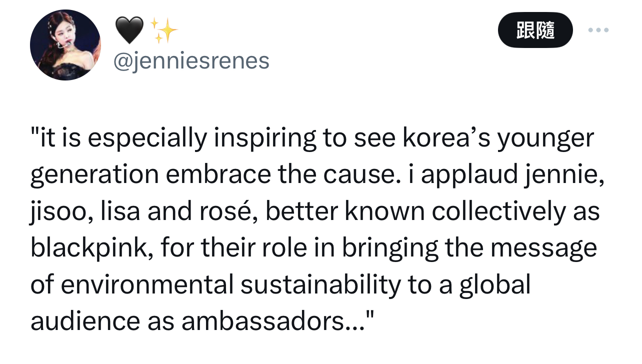This screenshot has height=364, width=642.
Task: Click the word "global" in the tweet
Action: (494, 285)
